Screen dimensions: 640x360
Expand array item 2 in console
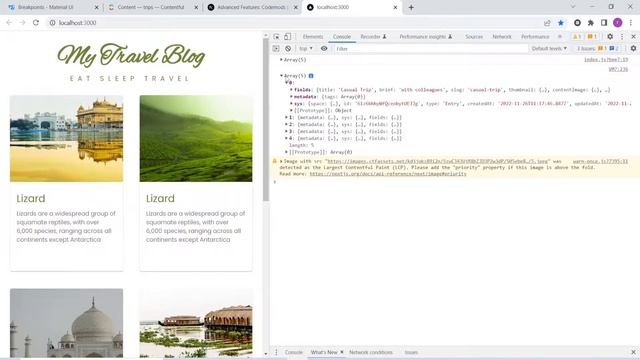tap(287, 124)
